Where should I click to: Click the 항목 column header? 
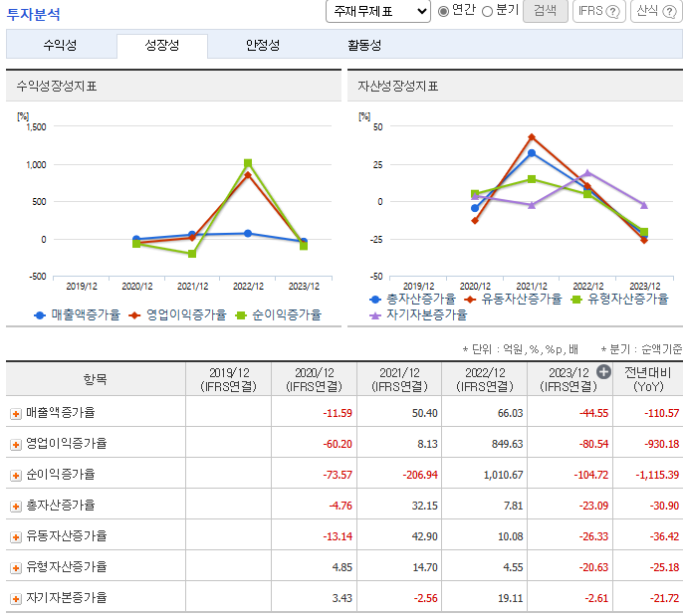click(96, 379)
